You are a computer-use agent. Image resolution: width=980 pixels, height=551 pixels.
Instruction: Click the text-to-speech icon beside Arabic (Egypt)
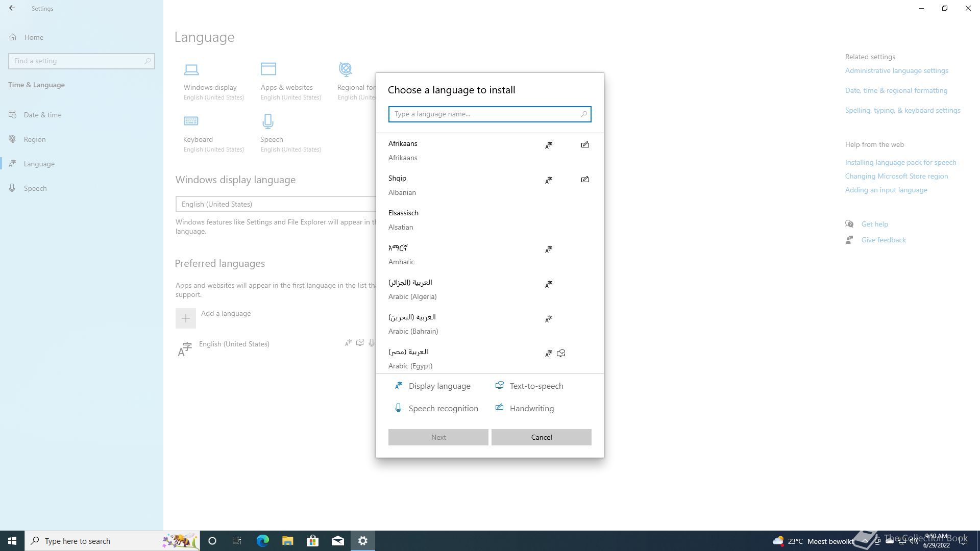click(561, 354)
